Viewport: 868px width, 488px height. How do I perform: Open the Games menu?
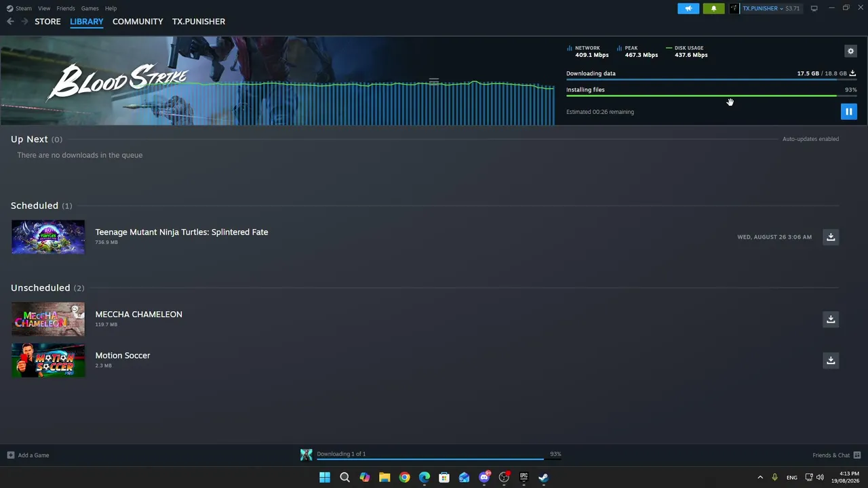tap(90, 8)
